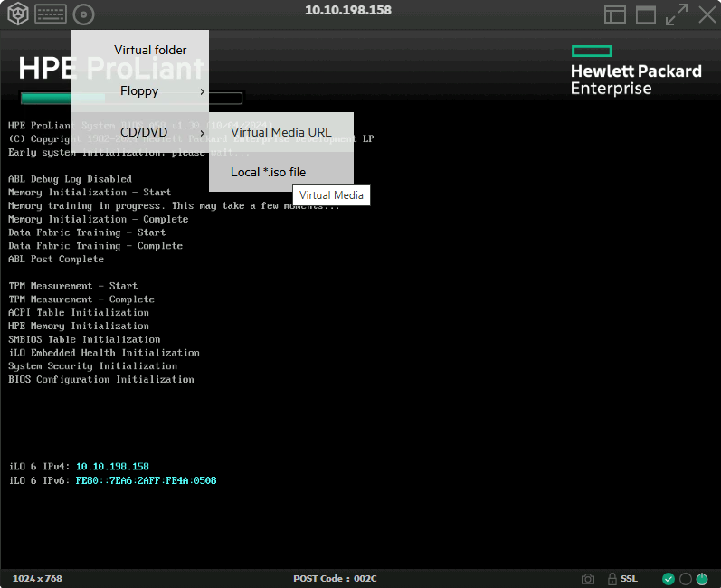This screenshot has width=721, height=588.
Task: Click the BIOS Configuration Initialization line
Action: 101,380
